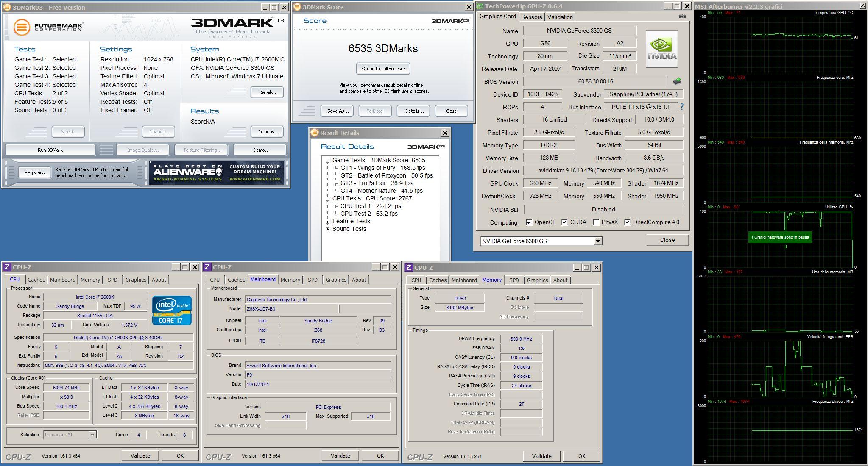Collapse the CPU Tests tree node
868x466 pixels.
327,199
